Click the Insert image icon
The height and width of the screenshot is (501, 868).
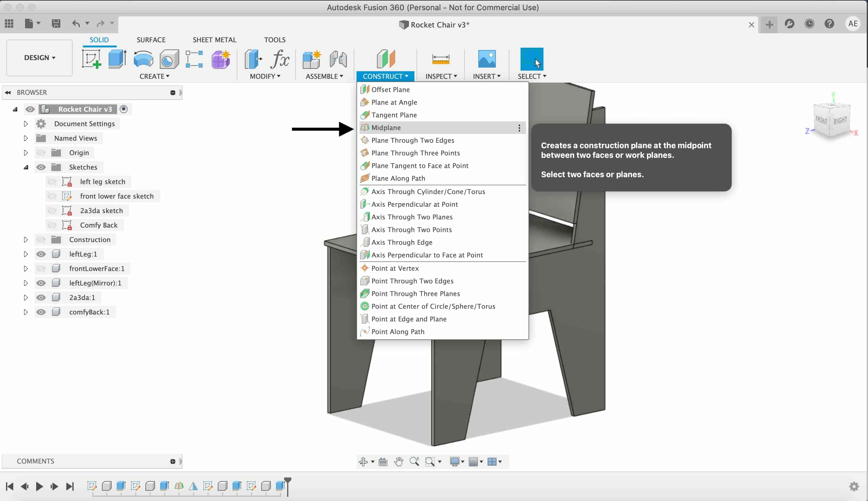[487, 59]
